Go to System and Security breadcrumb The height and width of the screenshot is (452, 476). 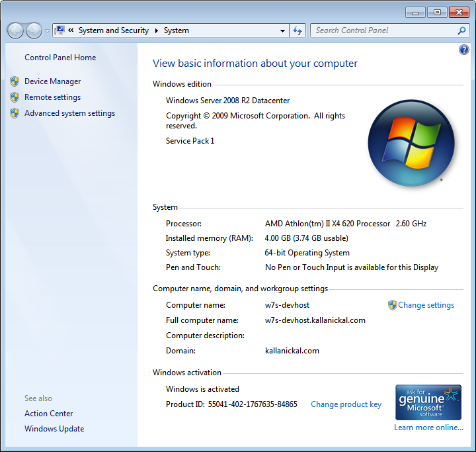point(113,30)
